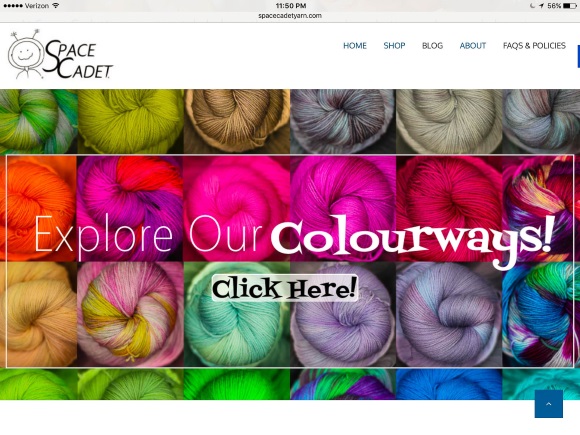580x435 pixels.
Task: Select the lime green yarn thumbnail
Action: (x=130, y=121)
